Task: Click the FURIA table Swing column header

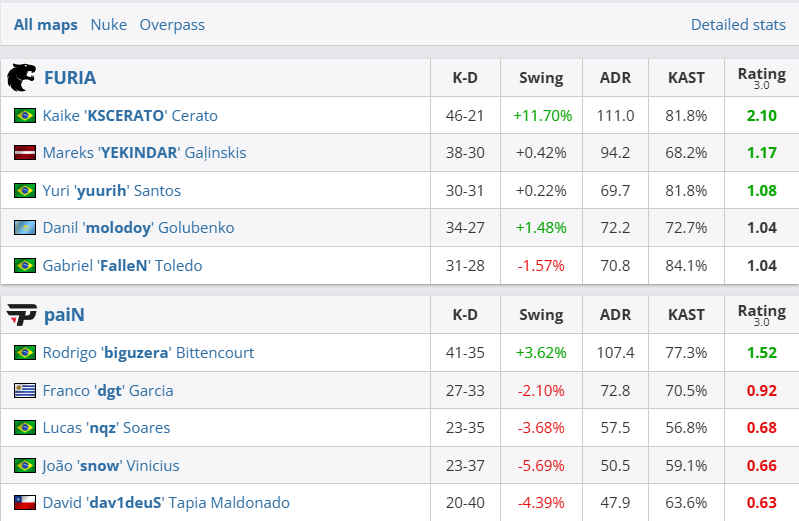Action: [x=541, y=78]
